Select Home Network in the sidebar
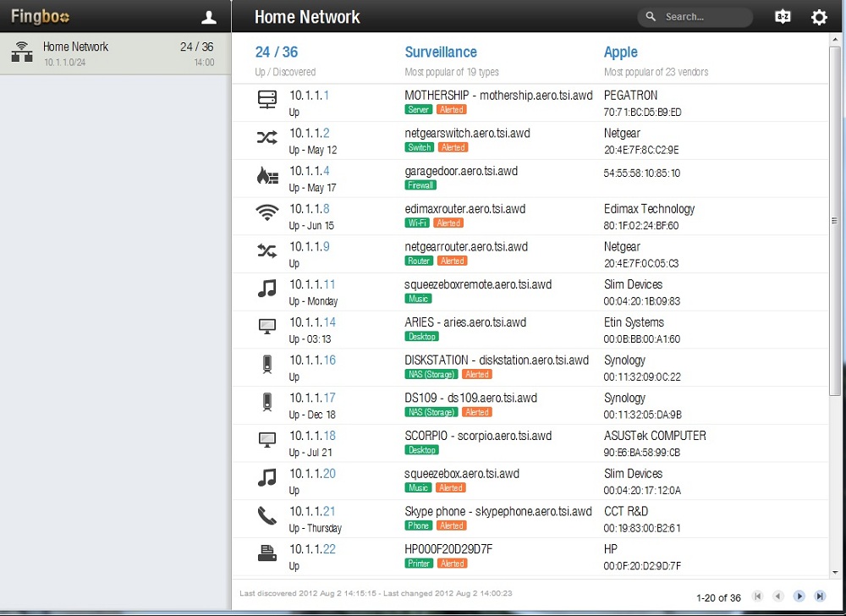The image size is (846, 616). (115, 53)
